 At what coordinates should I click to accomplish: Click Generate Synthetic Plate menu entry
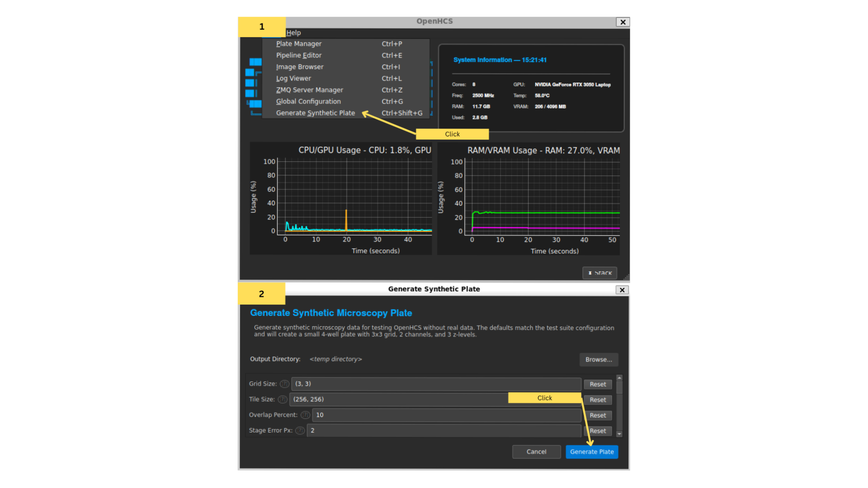pyautogui.click(x=346, y=113)
